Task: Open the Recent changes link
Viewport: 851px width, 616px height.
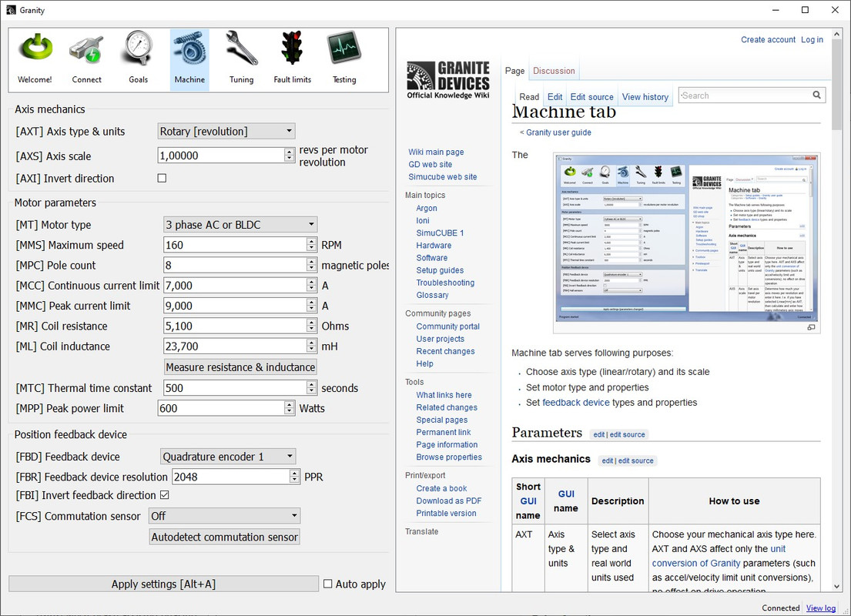Action: click(445, 351)
